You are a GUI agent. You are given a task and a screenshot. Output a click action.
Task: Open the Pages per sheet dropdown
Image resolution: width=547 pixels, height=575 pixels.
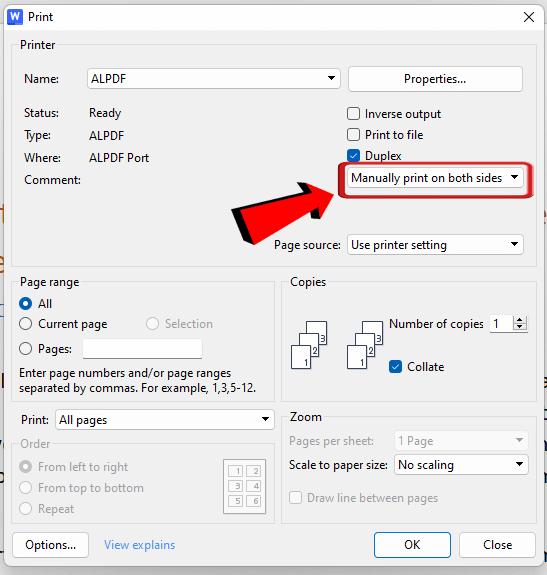tap(461, 440)
